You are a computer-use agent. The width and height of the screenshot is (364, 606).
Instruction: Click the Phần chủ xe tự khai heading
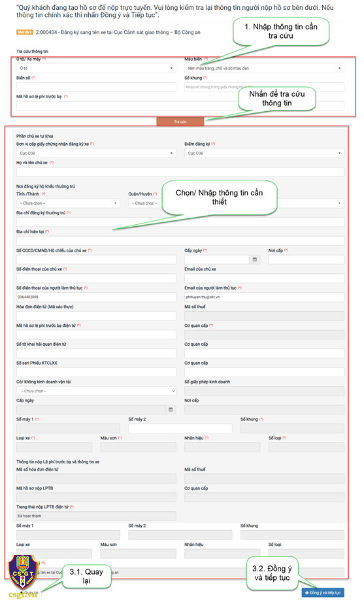35,137
